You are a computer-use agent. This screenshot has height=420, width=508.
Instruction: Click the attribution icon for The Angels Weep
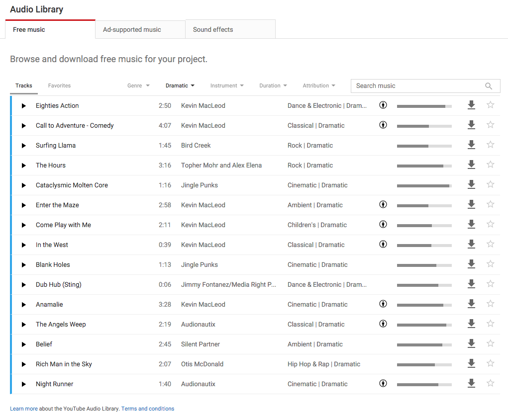383,324
